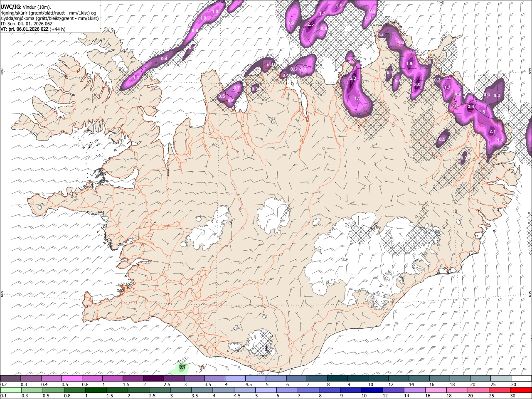Image resolution: width=532 pixels, height=399 pixels.
Task: Click the 15W longitude label
Action: [441, 2]
